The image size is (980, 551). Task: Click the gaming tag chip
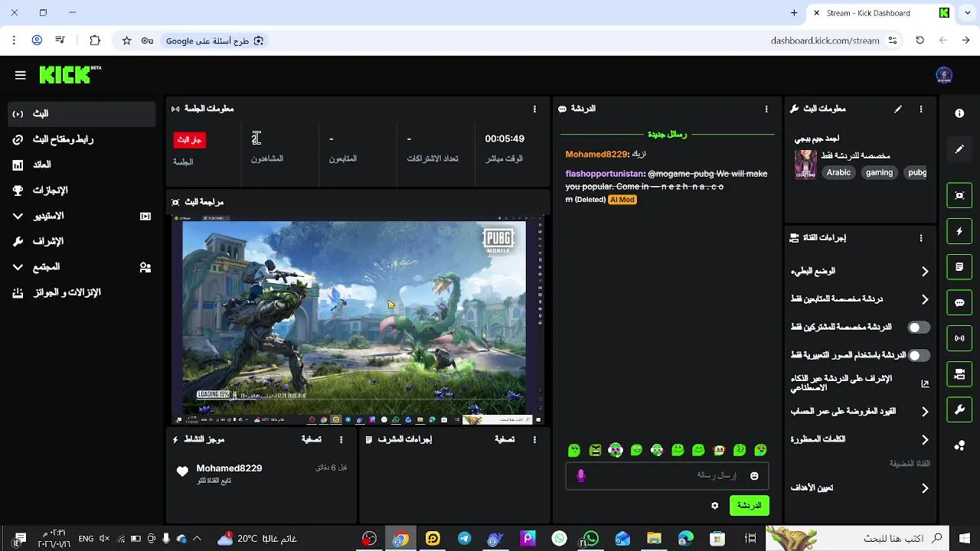879,173
